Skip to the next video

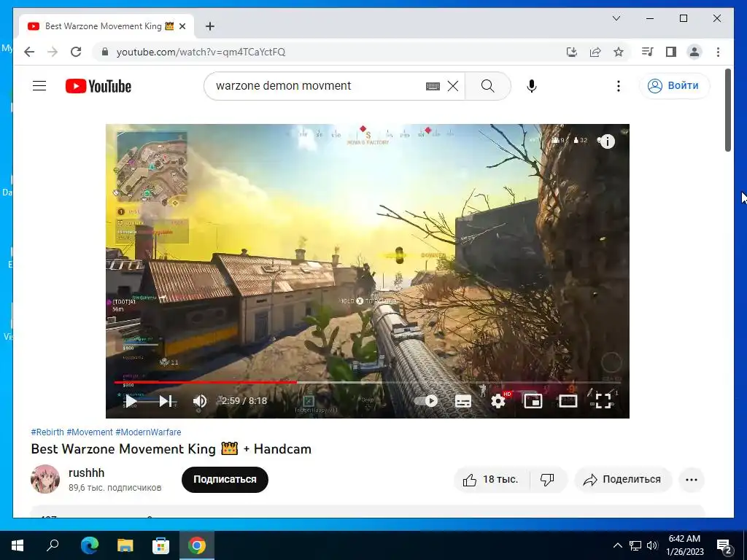(166, 401)
